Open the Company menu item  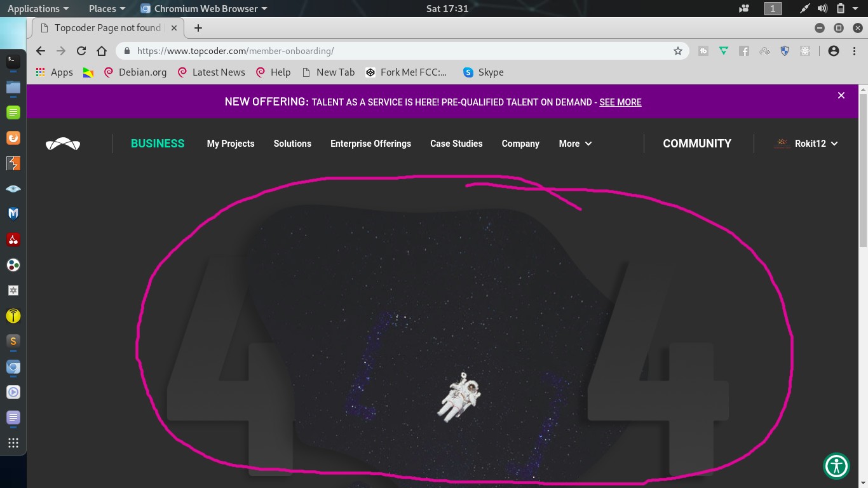[x=520, y=144]
